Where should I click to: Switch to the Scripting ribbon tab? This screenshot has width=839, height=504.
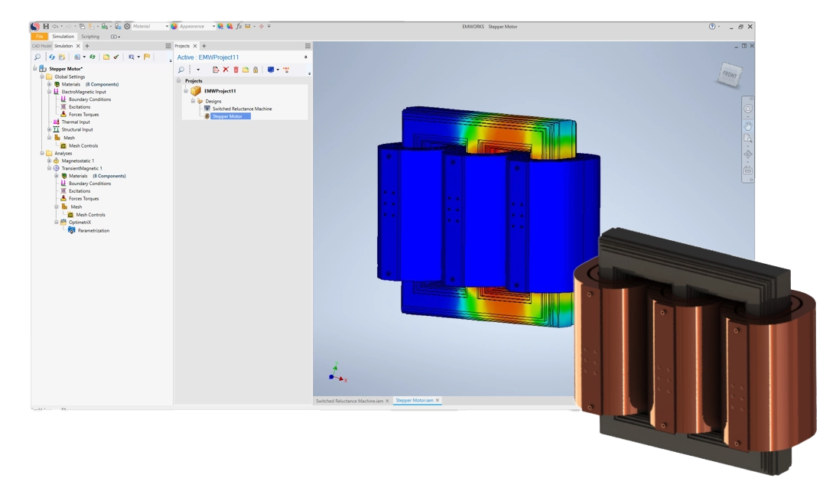tap(90, 37)
